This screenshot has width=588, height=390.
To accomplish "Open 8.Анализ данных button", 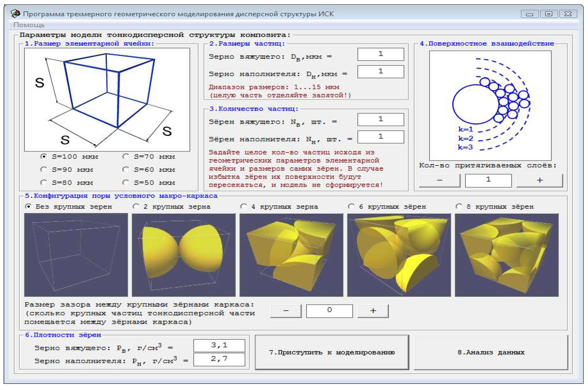I will [x=491, y=353].
